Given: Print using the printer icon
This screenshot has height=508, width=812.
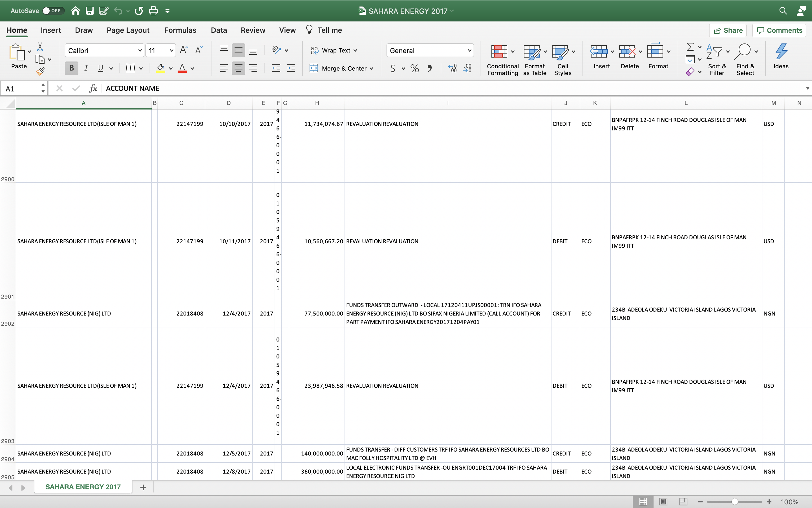Looking at the screenshot, I should [x=153, y=11].
